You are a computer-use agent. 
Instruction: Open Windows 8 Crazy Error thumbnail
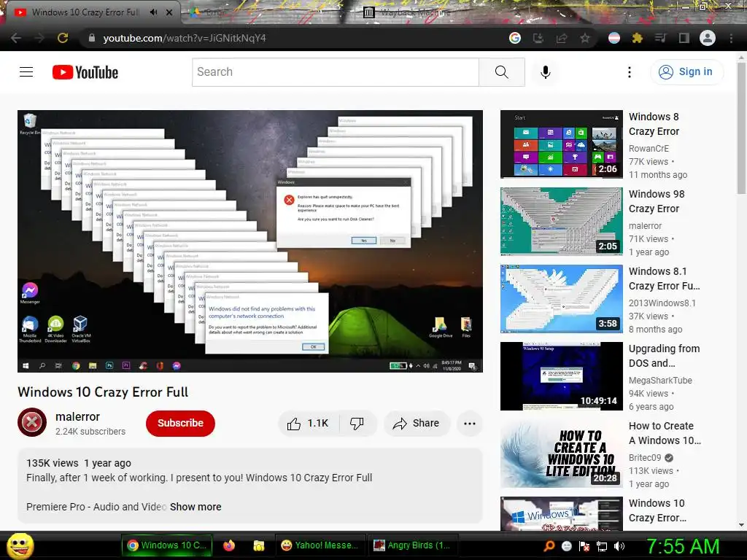coord(561,144)
